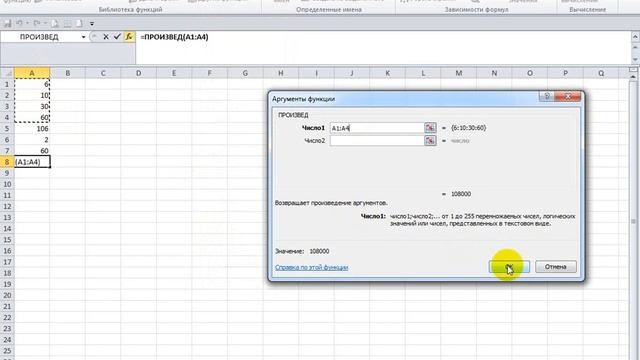
Task: Click the formula bar expand arrow
Action: click(x=635, y=37)
